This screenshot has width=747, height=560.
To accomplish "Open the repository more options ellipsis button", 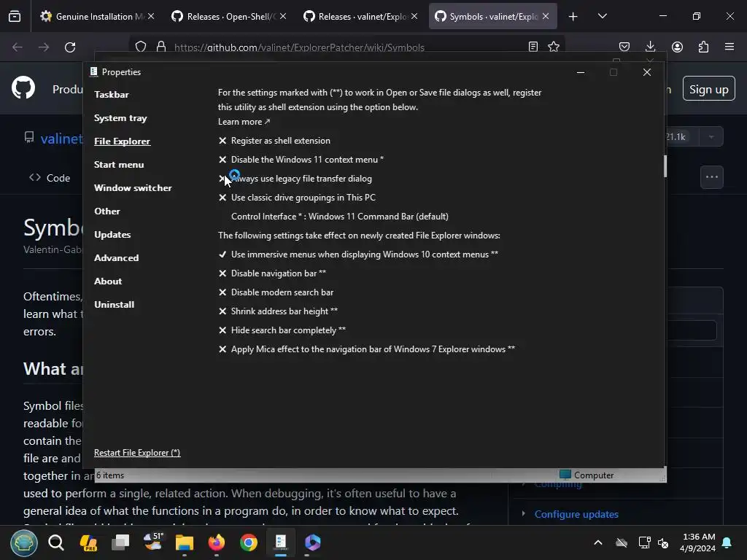I will (x=712, y=177).
